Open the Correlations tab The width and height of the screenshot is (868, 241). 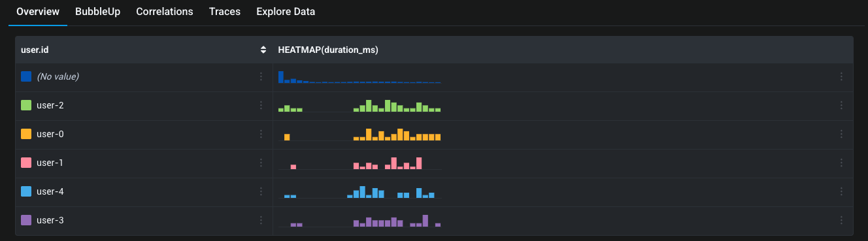(165, 12)
